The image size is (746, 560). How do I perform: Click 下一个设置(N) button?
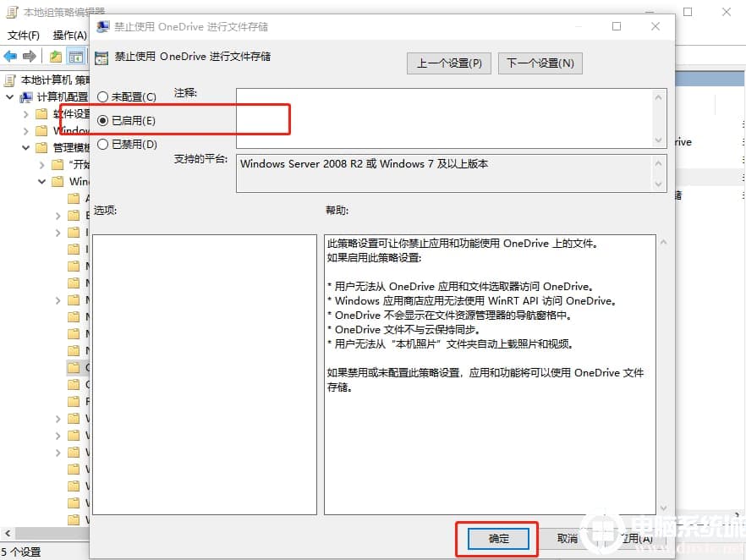click(540, 63)
